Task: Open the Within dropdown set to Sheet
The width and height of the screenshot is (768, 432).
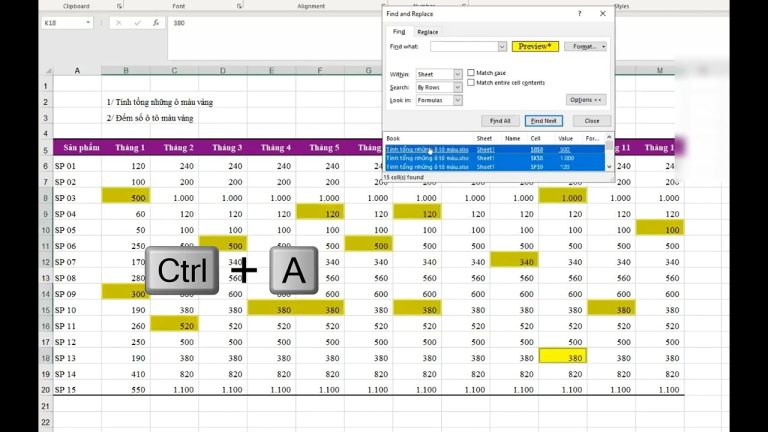Action: [x=457, y=74]
